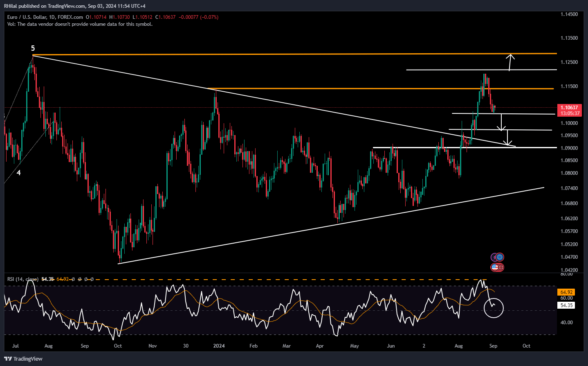Click the low value L1.10512
Screen dimensions: 588x366
click(142, 17)
